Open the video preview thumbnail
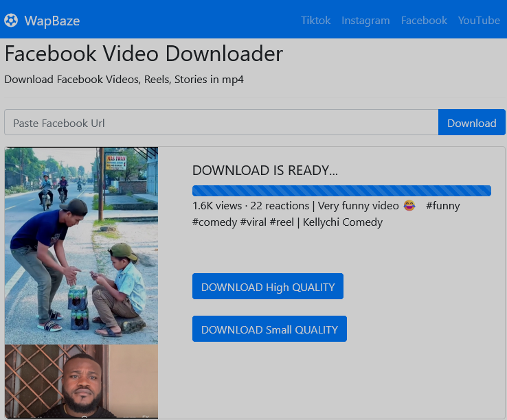 pos(82,283)
